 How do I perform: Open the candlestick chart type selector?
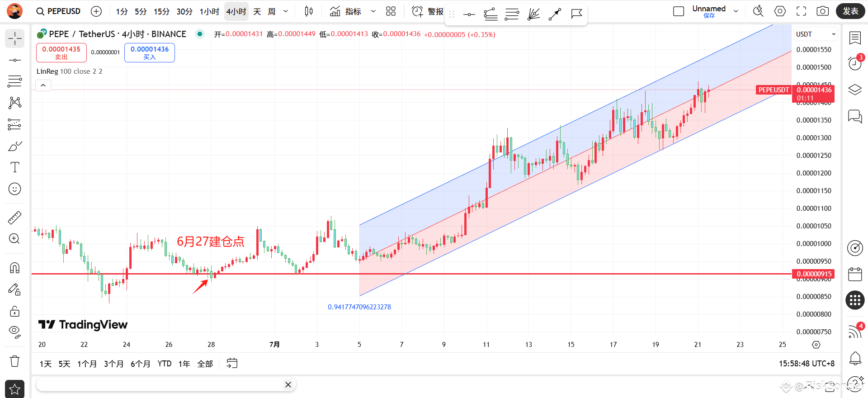(309, 11)
